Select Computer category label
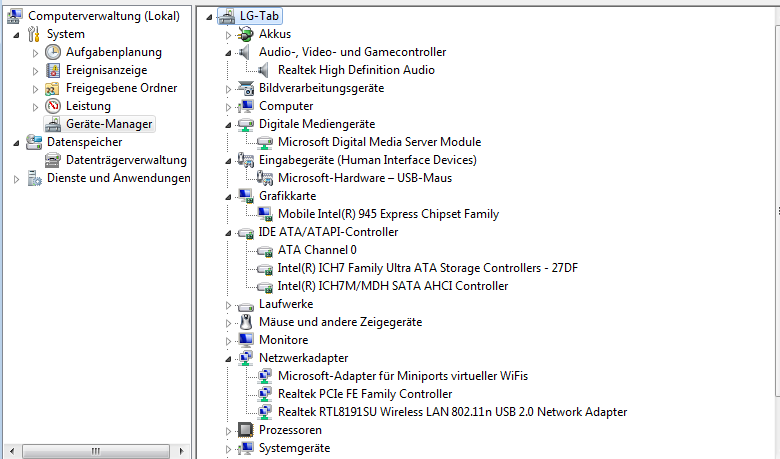Screen dimensions: 780x459 286,106
